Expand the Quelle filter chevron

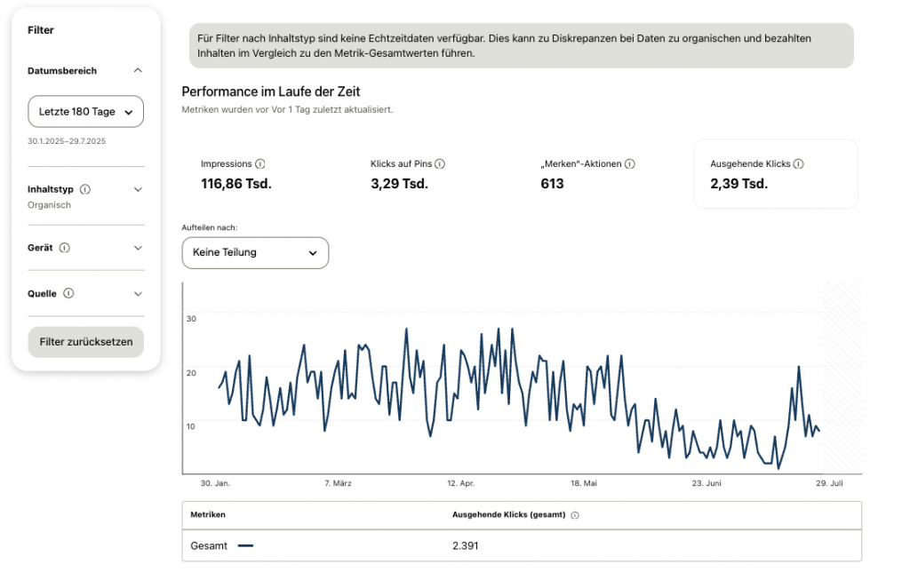pos(138,293)
